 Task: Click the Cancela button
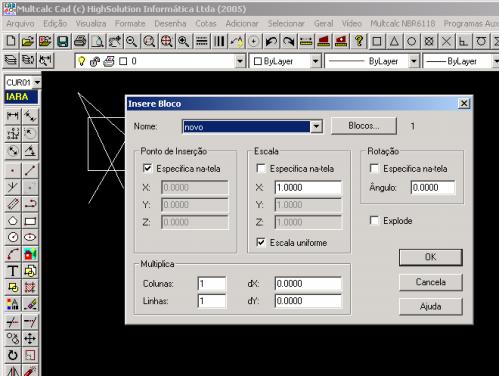[x=430, y=282]
